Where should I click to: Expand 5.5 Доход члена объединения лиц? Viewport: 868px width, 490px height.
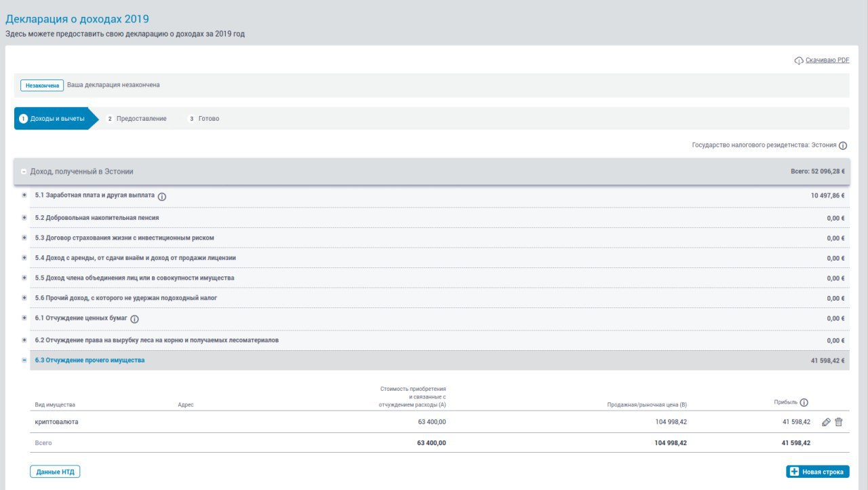pyautogui.click(x=24, y=278)
